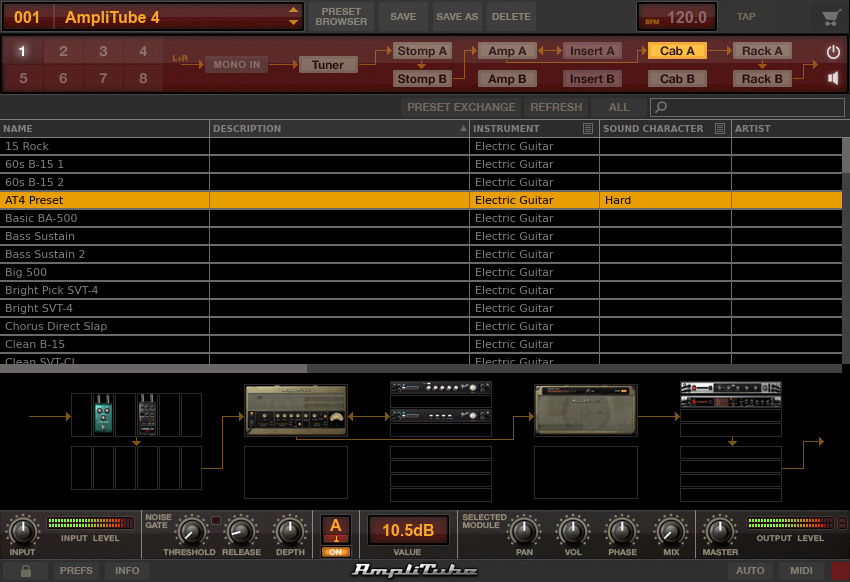Click SAVE AS to save a copy
The width and height of the screenshot is (850, 582).
click(x=457, y=17)
